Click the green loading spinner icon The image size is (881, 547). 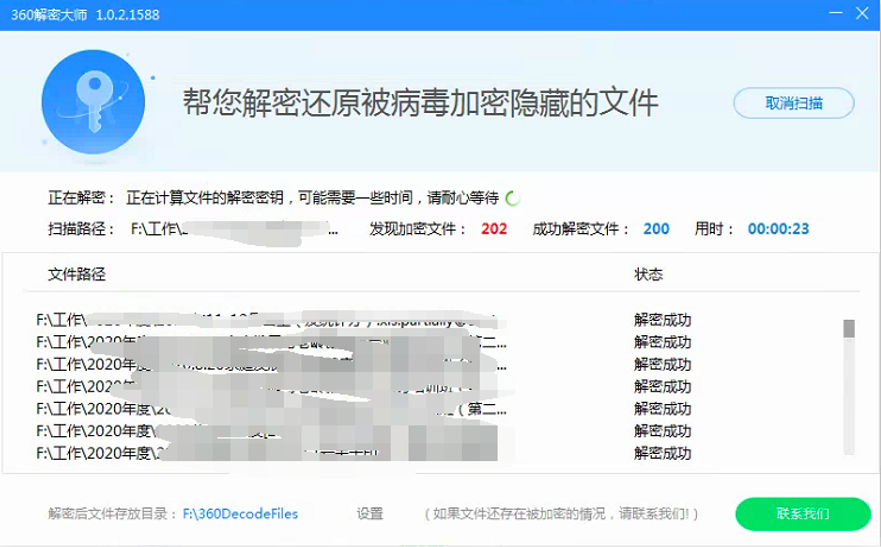pyautogui.click(x=513, y=198)
